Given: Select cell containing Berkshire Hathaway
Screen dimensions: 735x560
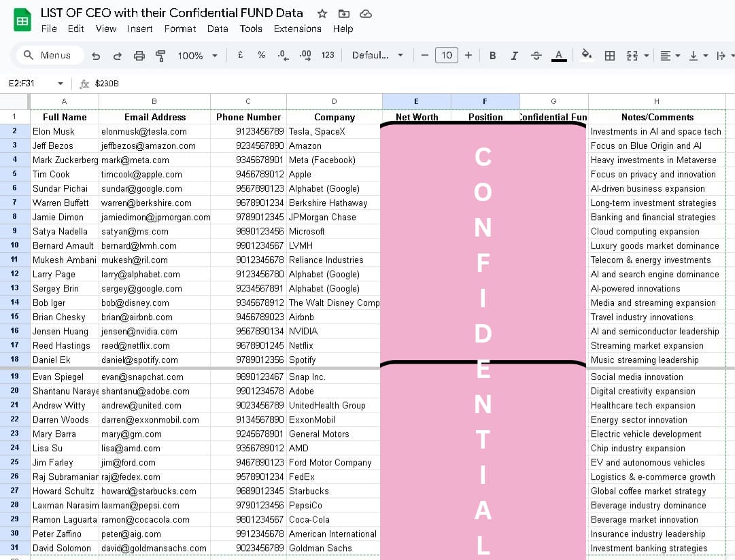Looking at the screenshot, I should (x=334, y=203).
